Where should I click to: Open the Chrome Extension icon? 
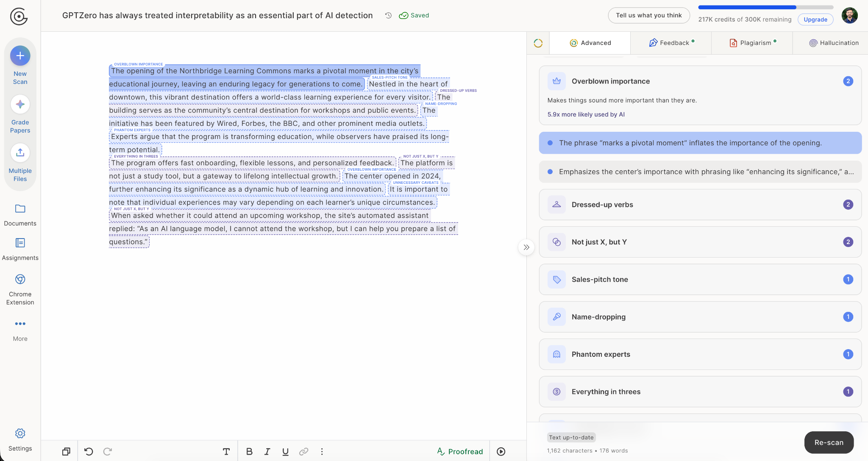coord(20,279)
